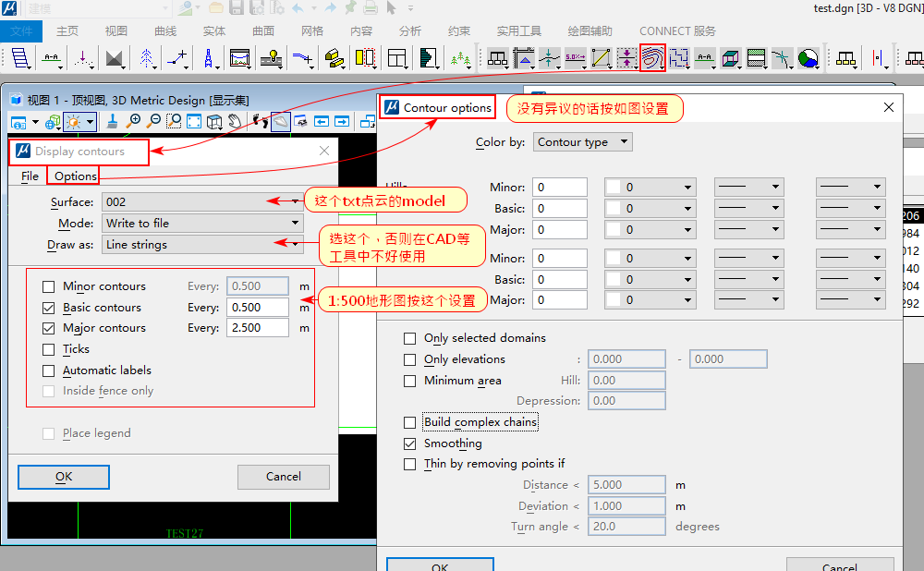Enable the Ticks checkbox

pos(49,349)
